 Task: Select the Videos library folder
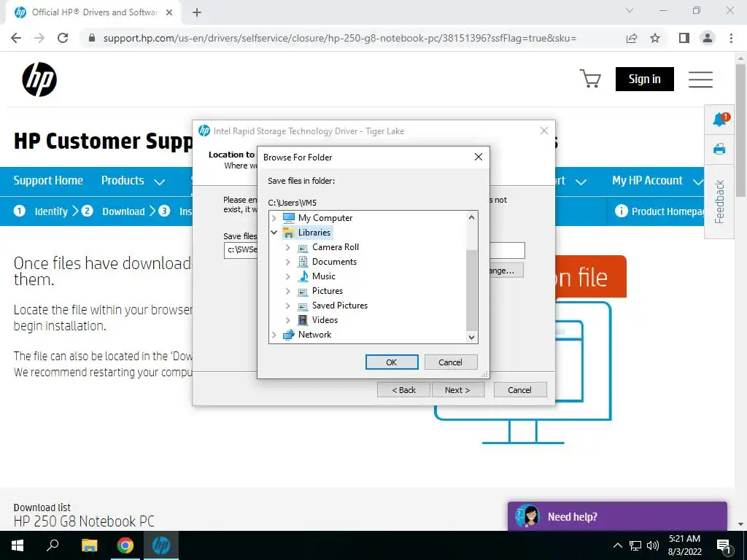pos(325,320)
